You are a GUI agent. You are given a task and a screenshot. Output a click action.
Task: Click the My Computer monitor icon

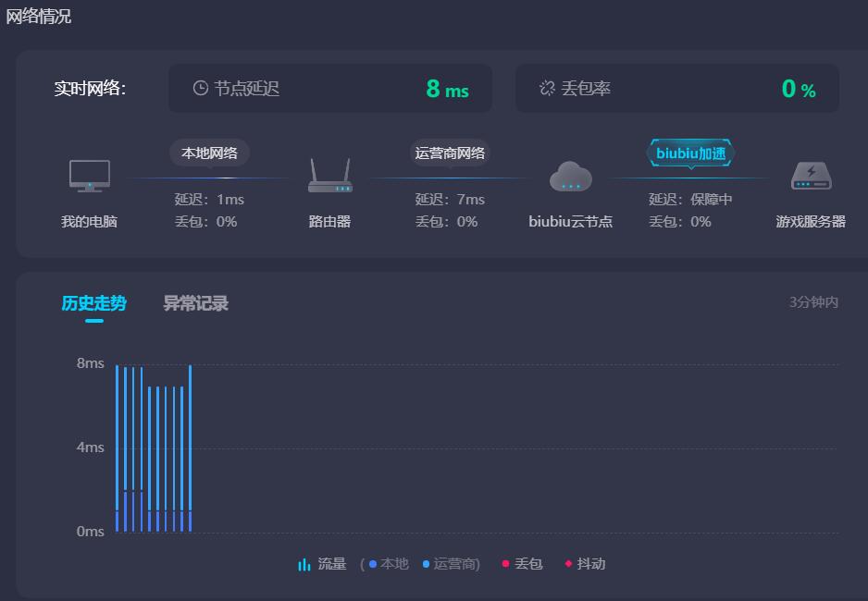pos(89,176)
